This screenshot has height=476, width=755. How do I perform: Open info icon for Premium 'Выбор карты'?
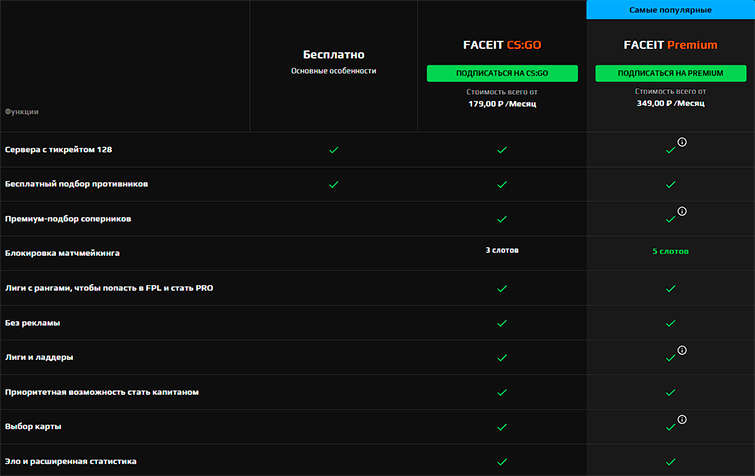(x=682, y=420)
